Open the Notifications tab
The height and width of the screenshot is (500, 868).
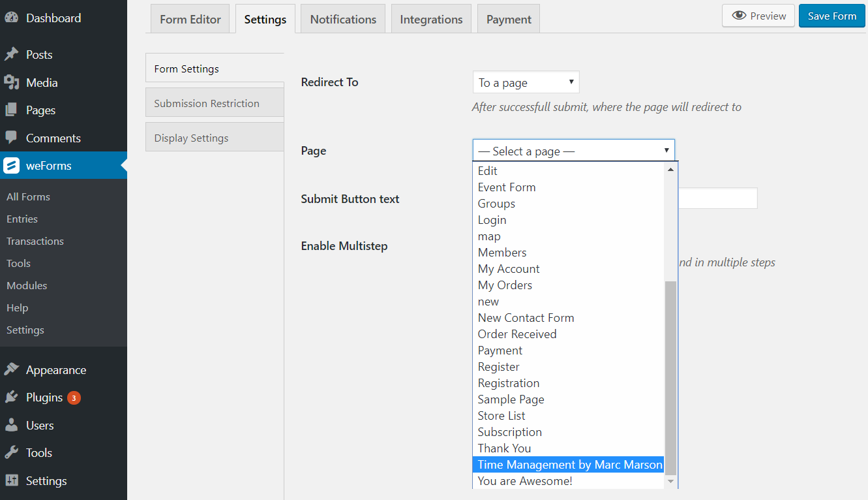(343, 19)
